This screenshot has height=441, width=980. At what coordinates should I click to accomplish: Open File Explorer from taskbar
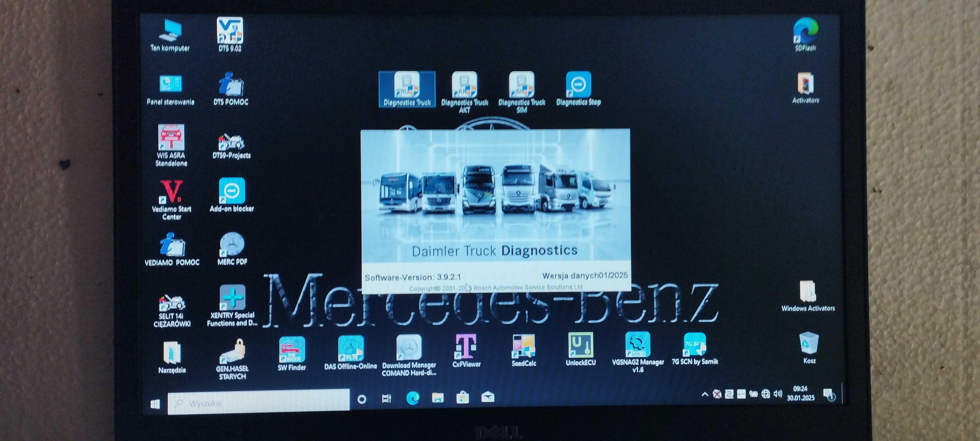437,398
